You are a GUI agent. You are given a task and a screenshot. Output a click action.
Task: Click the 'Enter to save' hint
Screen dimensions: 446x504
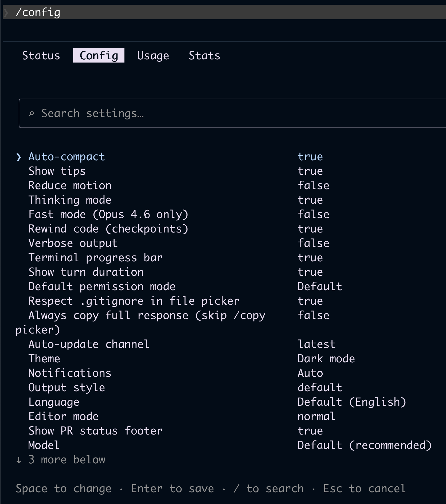pos(173,489)
